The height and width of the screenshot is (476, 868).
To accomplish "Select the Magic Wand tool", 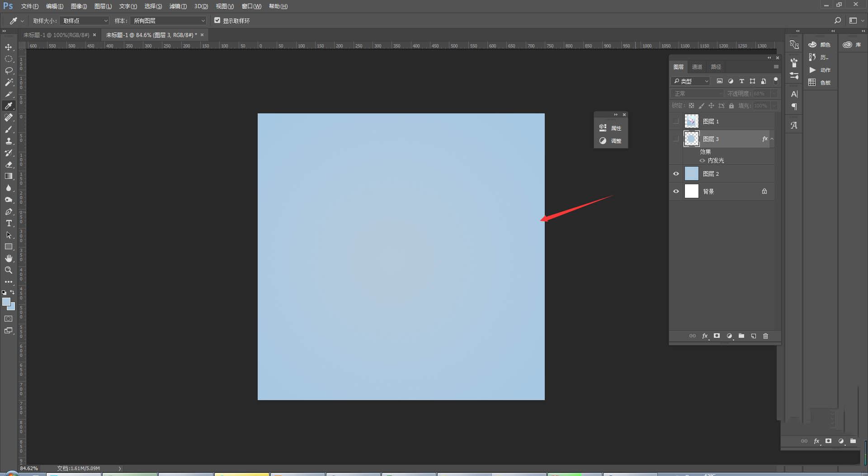I will [x=9, y=82].
